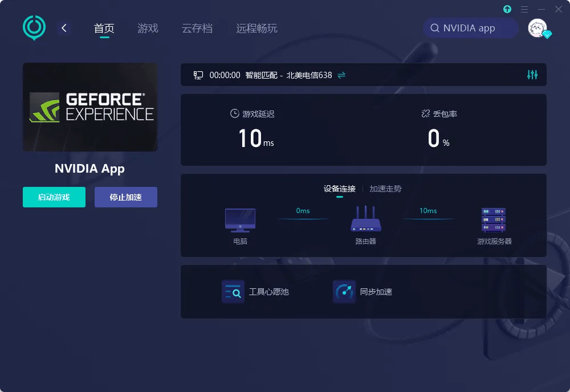
Task: Click the green update arrow icon
Action: (x=507, y=9)
